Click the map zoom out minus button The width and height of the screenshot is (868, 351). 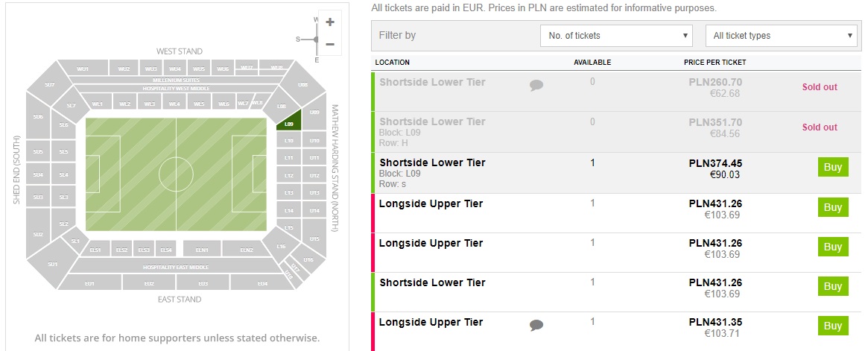point(330,44)
